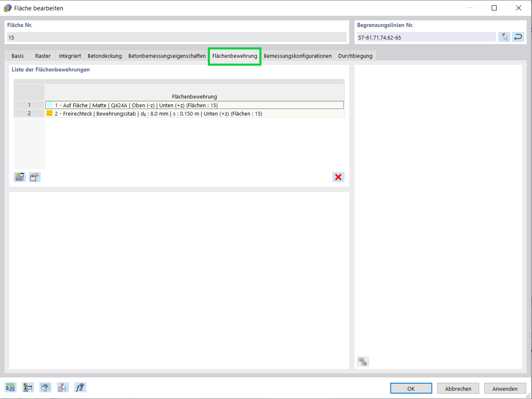Click the Flächenbewehrung column header
Viewport: 532px width, 399px height.
pyautogui.click(x=195, y=93)
